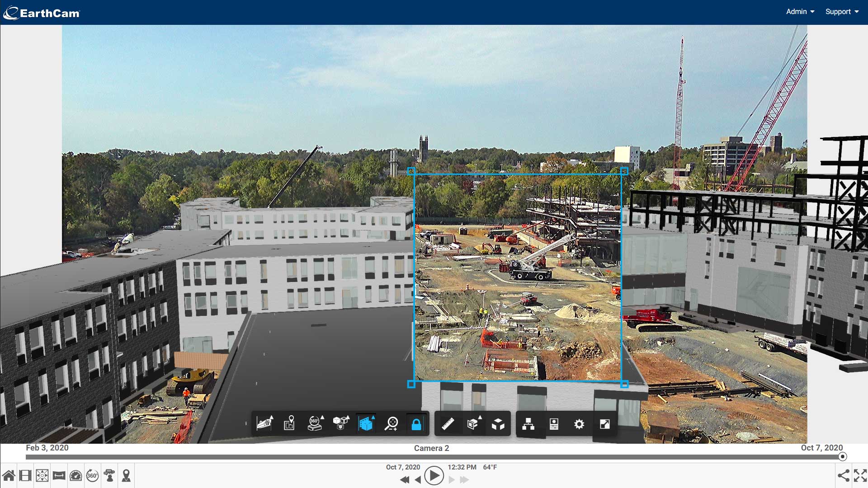
Task: Click the share icon button
Action: 843,475
